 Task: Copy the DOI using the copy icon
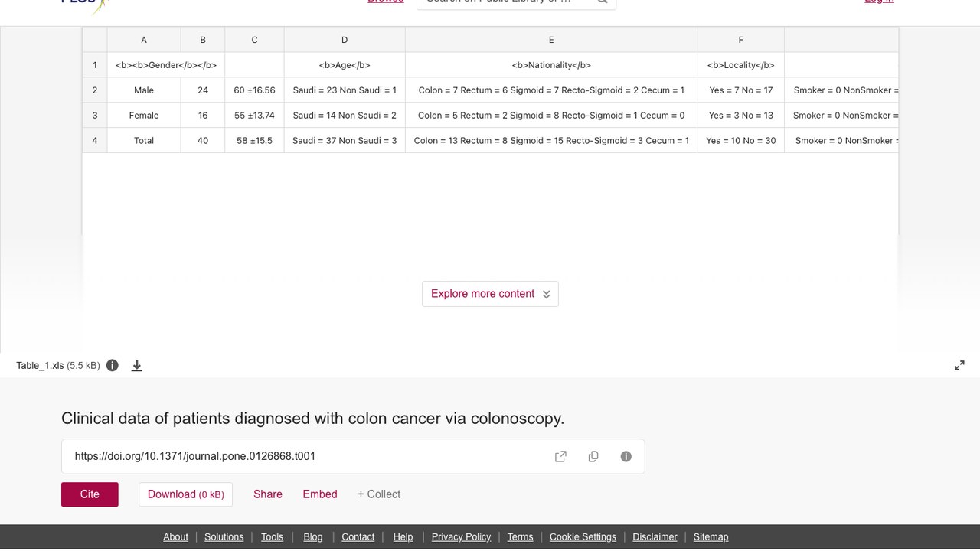[x=593, y=456]
